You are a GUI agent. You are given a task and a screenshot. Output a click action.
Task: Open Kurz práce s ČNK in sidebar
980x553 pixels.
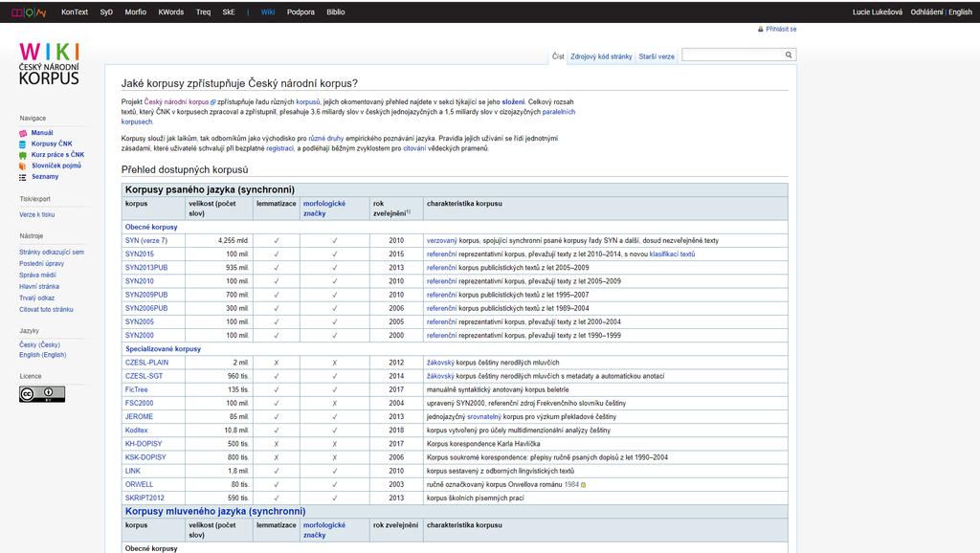click(57, 154)
